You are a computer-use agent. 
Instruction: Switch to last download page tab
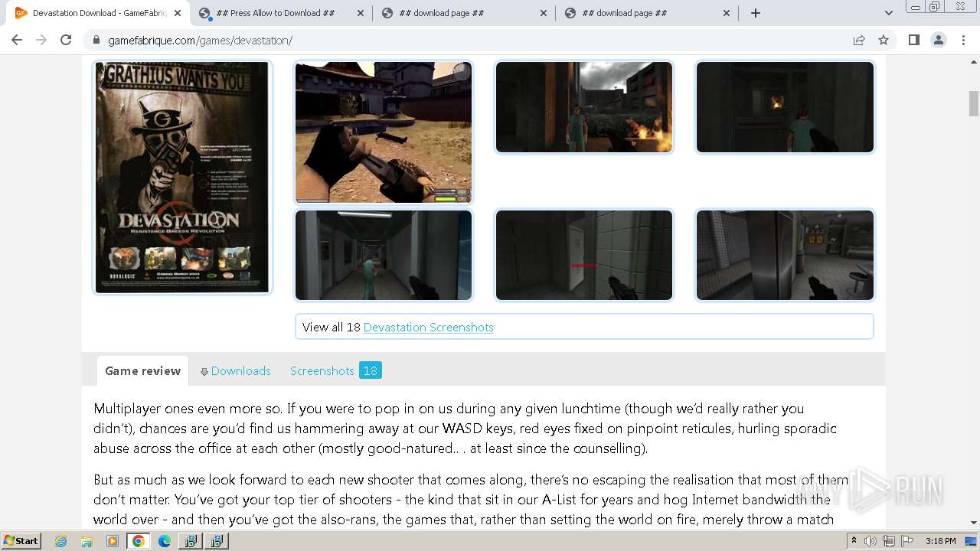click(x=648, y=13)
